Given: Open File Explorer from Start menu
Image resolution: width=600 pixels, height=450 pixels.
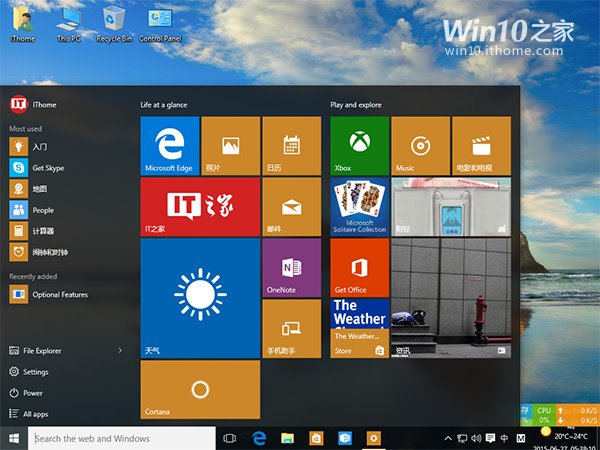Looking at the screenshot, I should [35, 351].
